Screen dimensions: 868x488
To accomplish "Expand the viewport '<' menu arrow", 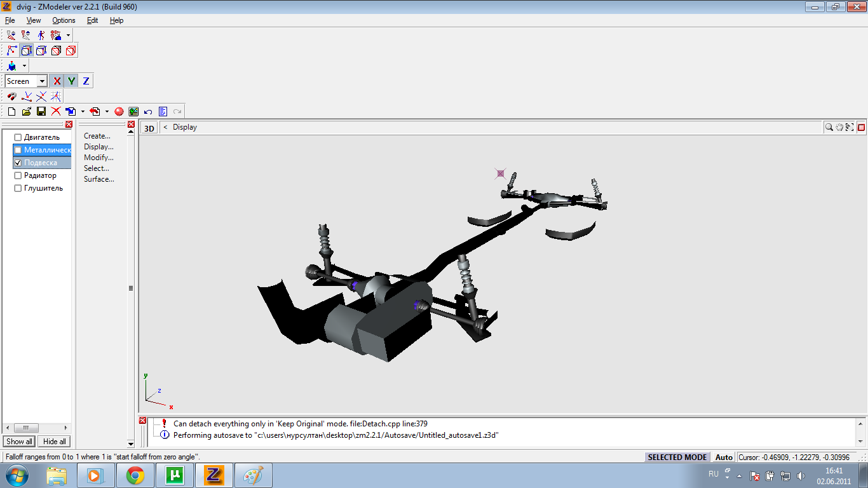I will (165, 127).
